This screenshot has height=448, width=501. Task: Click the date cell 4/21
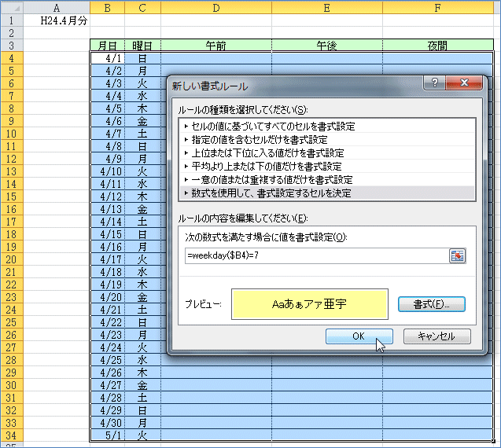[107, 310]
